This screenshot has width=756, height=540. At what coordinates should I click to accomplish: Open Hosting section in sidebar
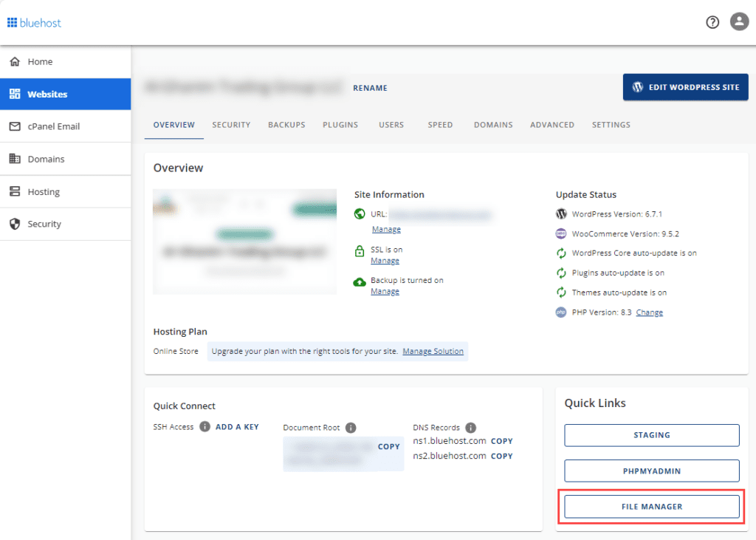[44, 191]
